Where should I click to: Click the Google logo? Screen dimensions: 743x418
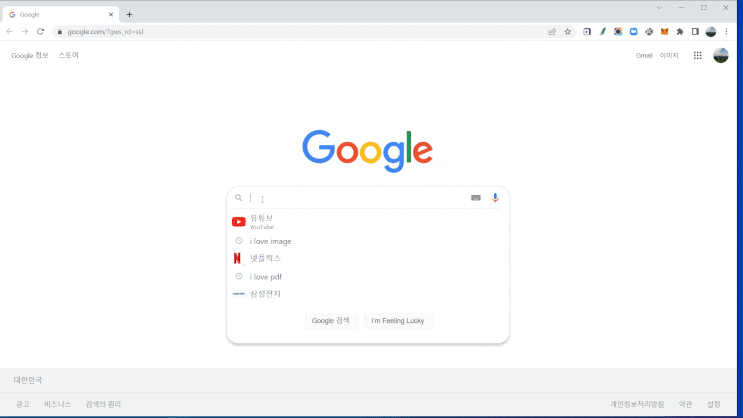[x=368, y=151]
